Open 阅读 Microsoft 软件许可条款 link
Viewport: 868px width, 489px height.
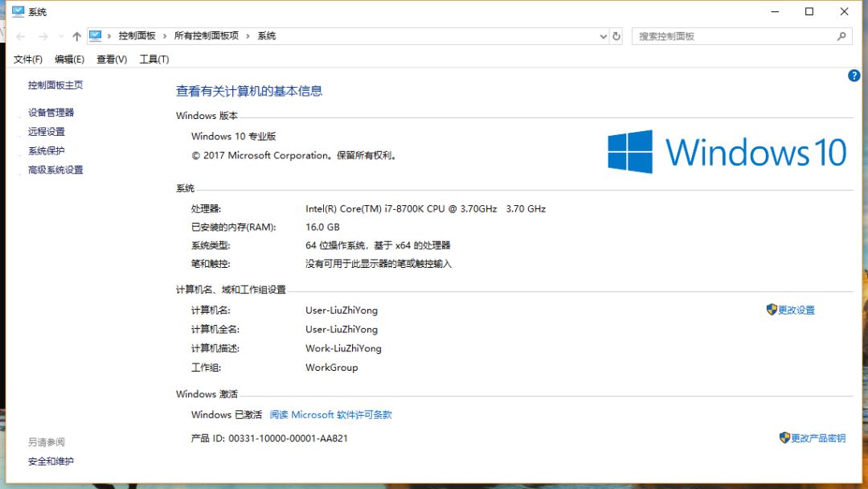pos(330,415)
